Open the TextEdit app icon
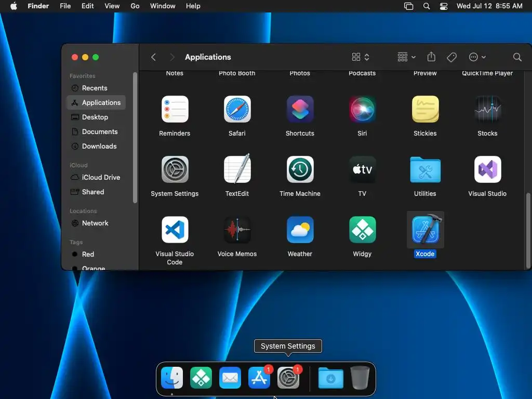 pyautogui.click(x=237, y=169)
